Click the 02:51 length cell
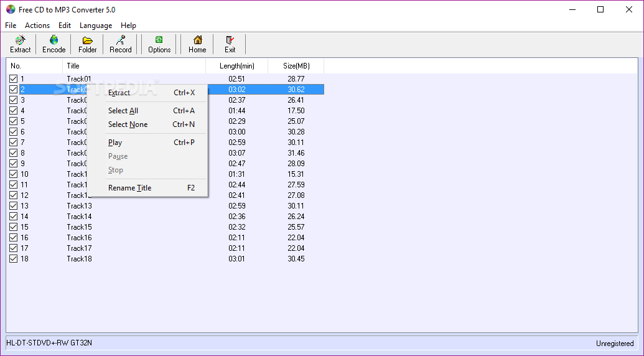Image resolution: width=644 pixels, height=356 pixels. click(x=237, y=79)
